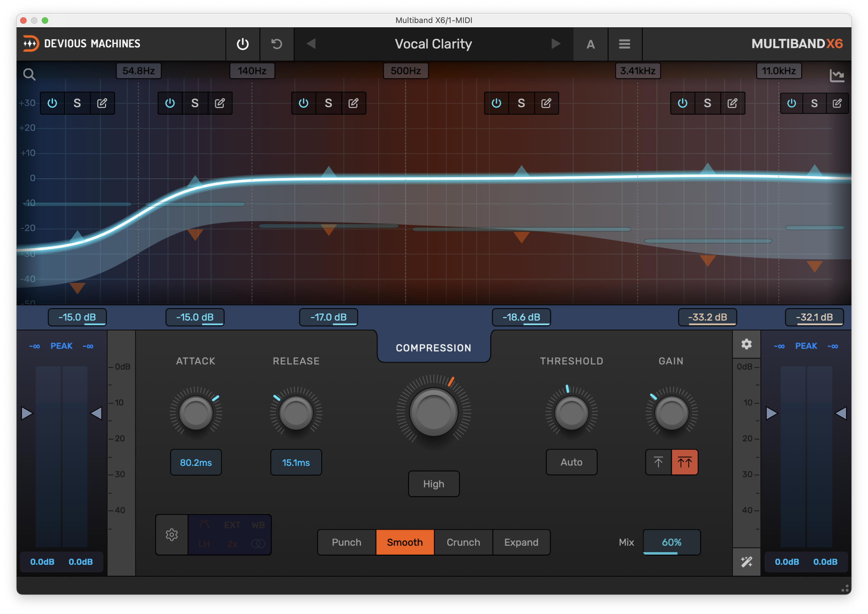Switch A/B state using the A button
The height and width of the screenshot is (614, 868).
pyautogui.click(x=590, y=44)
